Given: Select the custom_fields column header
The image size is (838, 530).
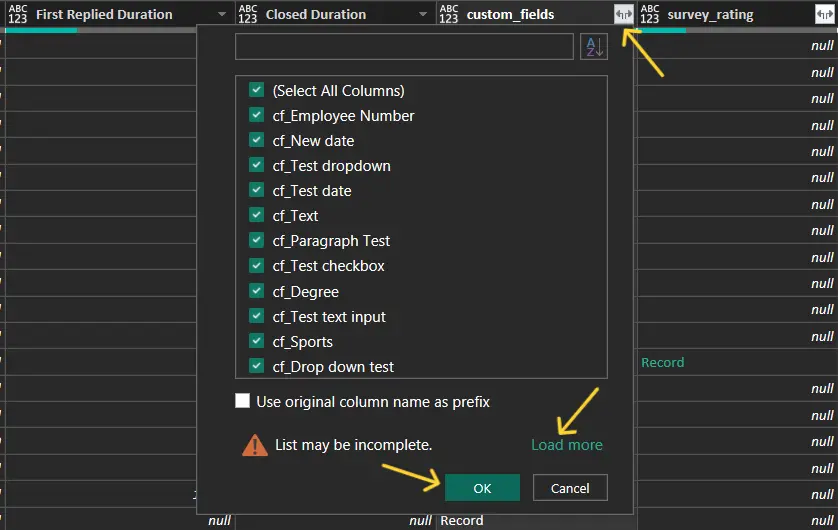Looking at the screenshot, I should (x=510, y=14).
